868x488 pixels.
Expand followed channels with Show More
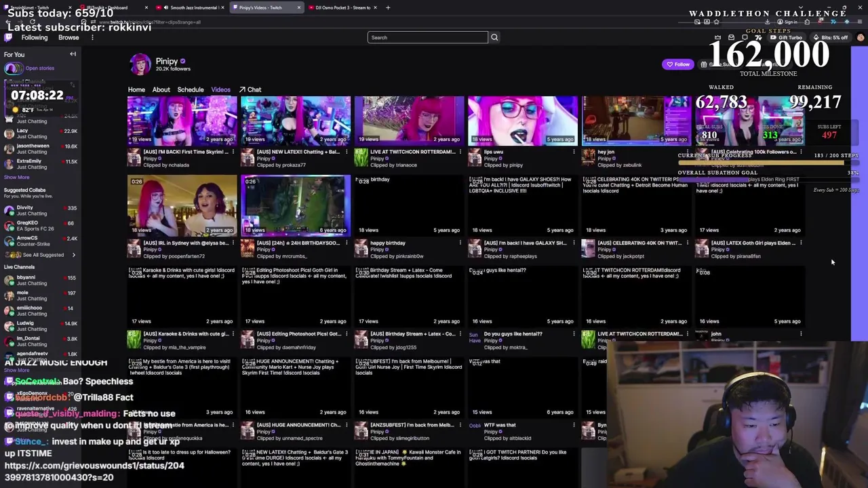coord(16,178)
